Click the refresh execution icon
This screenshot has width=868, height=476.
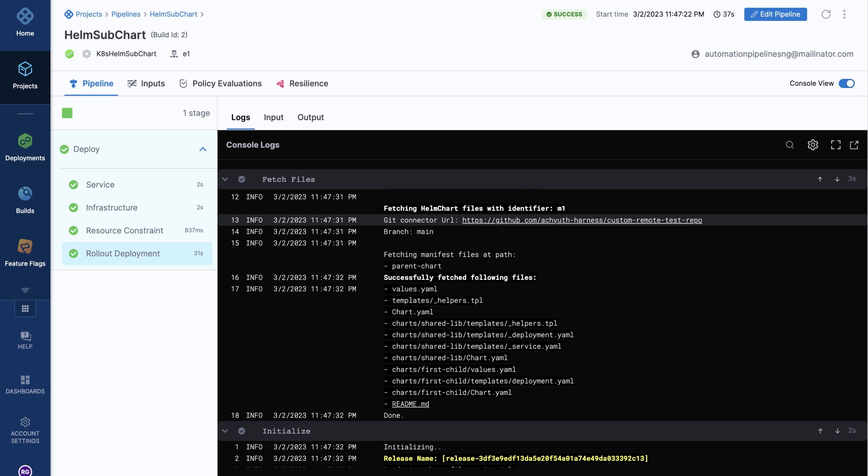pos(826,14)
